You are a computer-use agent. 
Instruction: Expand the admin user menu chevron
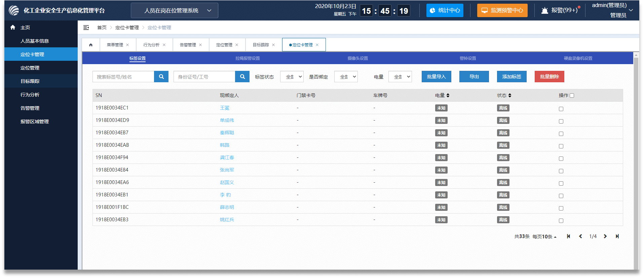point(631,10)
